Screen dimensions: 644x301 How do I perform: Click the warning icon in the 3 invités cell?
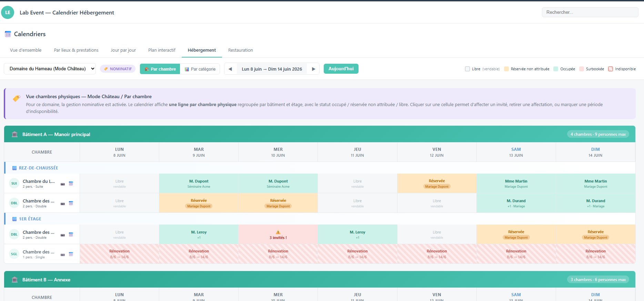[x=278, y=232]
